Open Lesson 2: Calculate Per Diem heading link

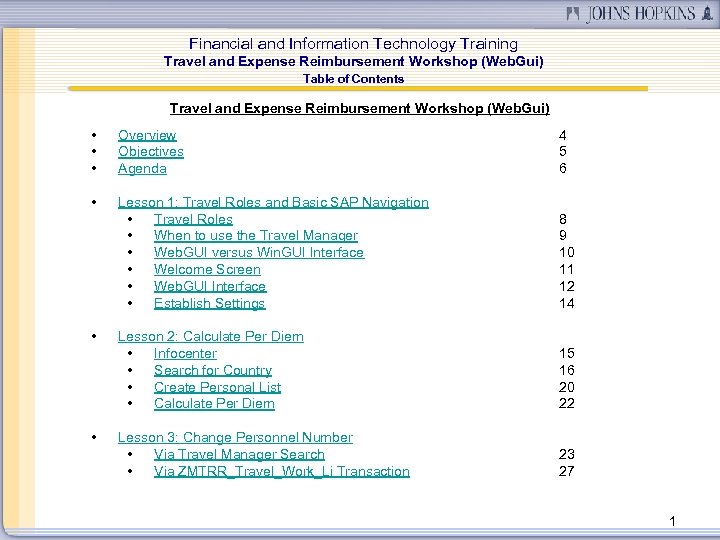click(211, 337)
